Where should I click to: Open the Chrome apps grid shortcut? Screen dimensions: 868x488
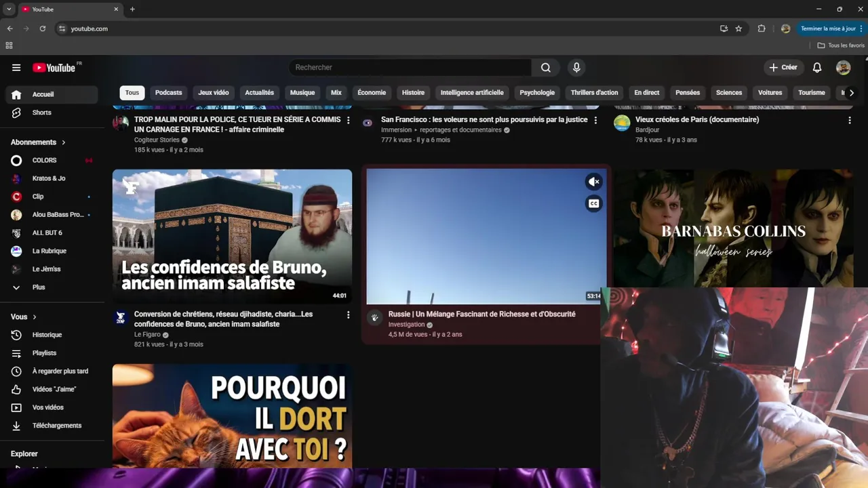coord(9,45)
